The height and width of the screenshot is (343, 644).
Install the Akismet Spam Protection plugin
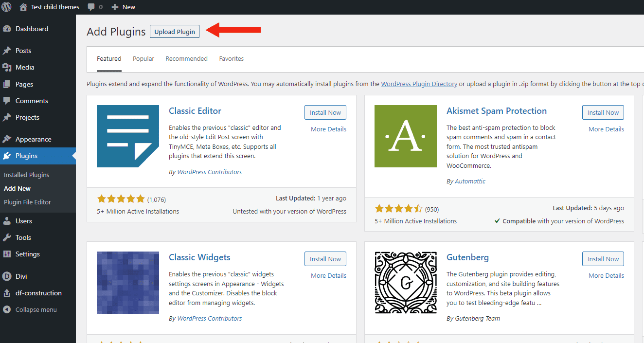603,112
